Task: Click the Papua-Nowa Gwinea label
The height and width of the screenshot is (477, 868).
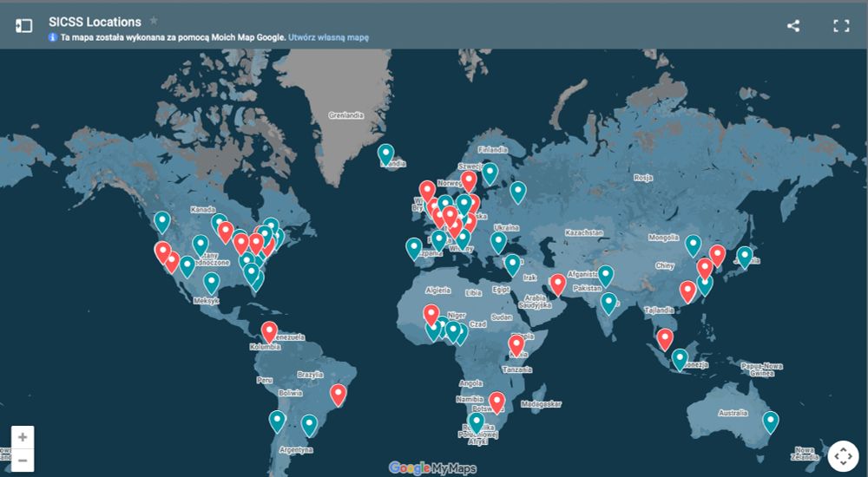Action: pos(762,369)
